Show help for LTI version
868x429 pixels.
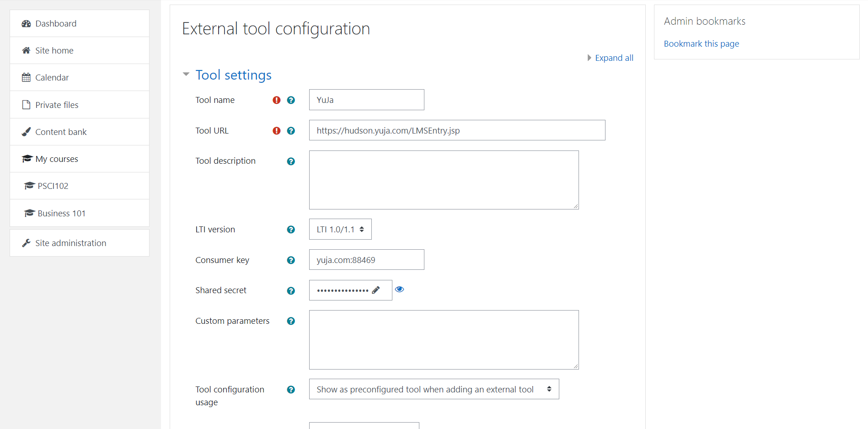291,230
